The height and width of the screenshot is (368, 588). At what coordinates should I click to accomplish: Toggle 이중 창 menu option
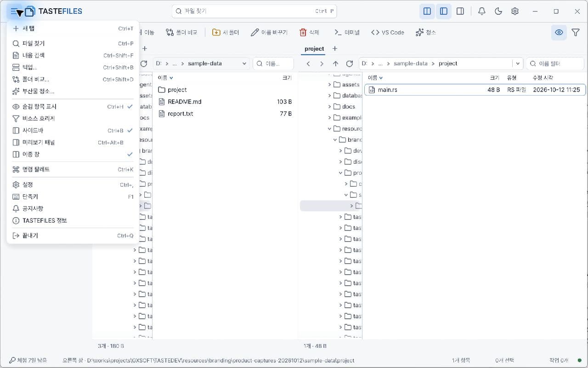tap(73, 154)
